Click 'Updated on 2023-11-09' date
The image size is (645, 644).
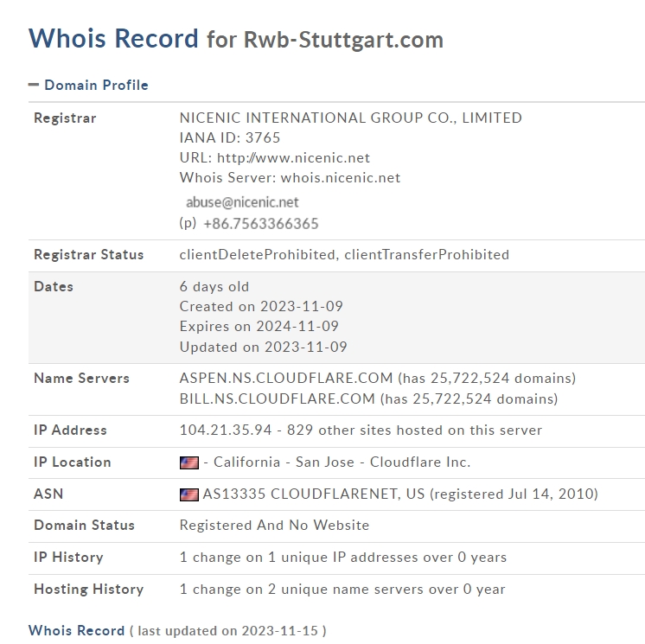(x=263, y=348)
